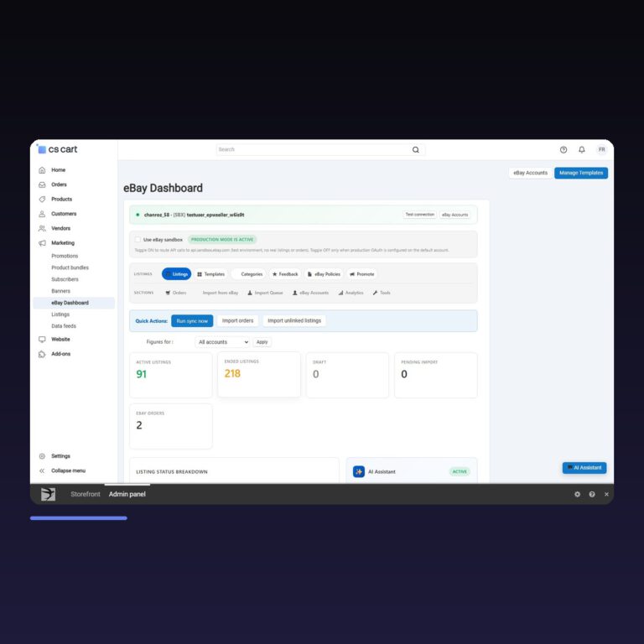Select the eBay Policies tab

point(324,274)
